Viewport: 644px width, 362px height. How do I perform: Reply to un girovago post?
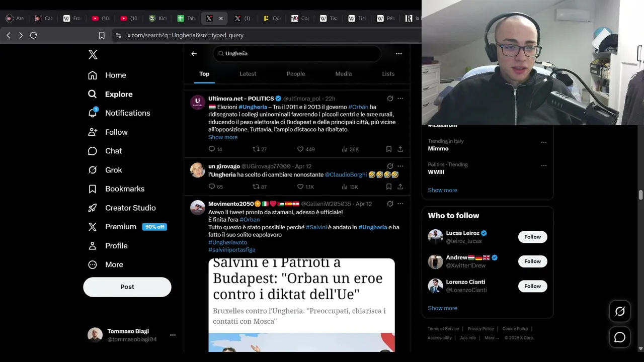pos(215,187)
